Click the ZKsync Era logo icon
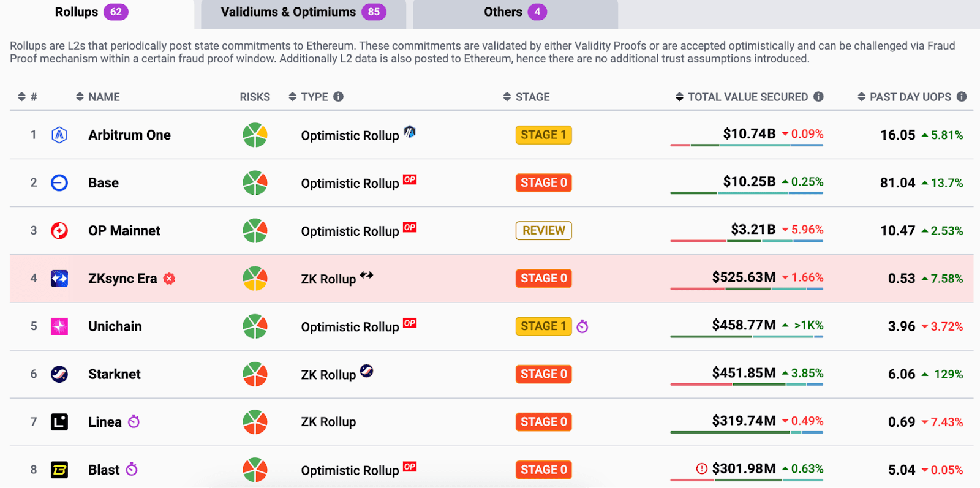 (x=59, y=279)
